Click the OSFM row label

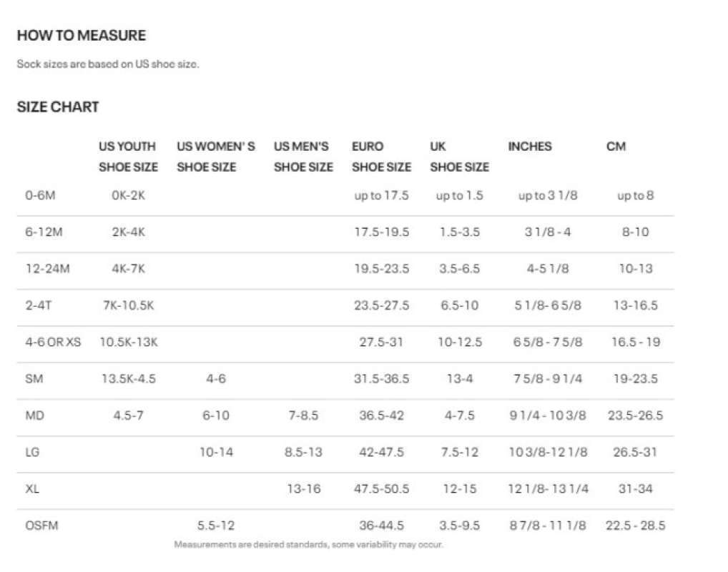point(41,526)
